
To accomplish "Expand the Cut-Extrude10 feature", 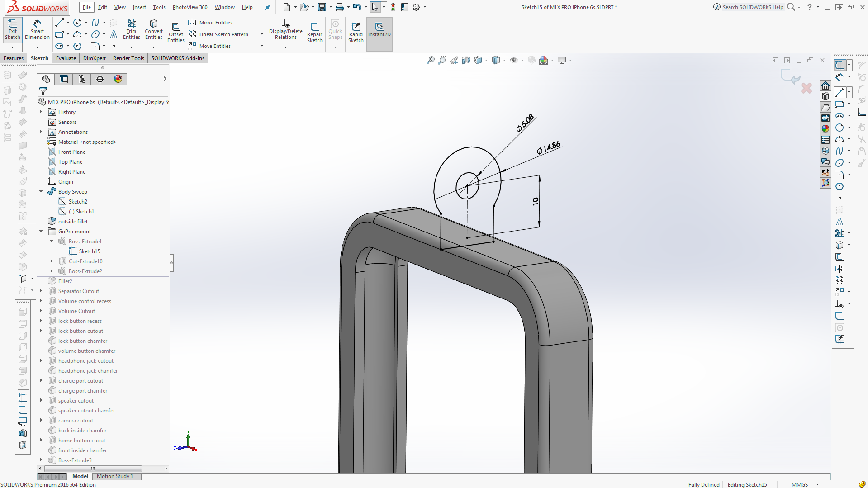I will (x=52, y=261).
